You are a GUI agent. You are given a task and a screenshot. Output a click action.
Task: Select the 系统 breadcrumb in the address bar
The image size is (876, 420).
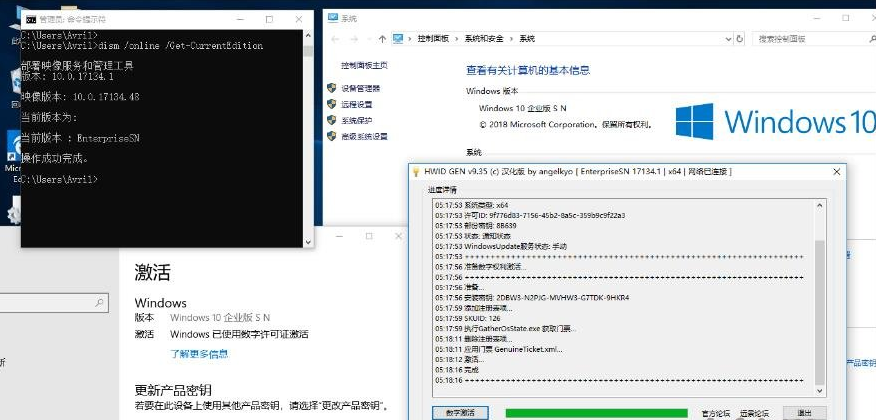point(527,39)
